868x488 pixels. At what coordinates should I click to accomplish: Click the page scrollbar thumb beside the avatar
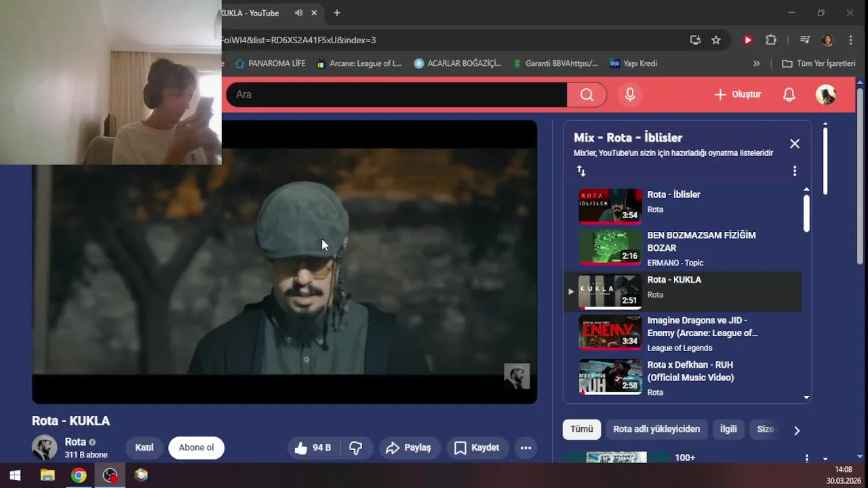[825, 161]
